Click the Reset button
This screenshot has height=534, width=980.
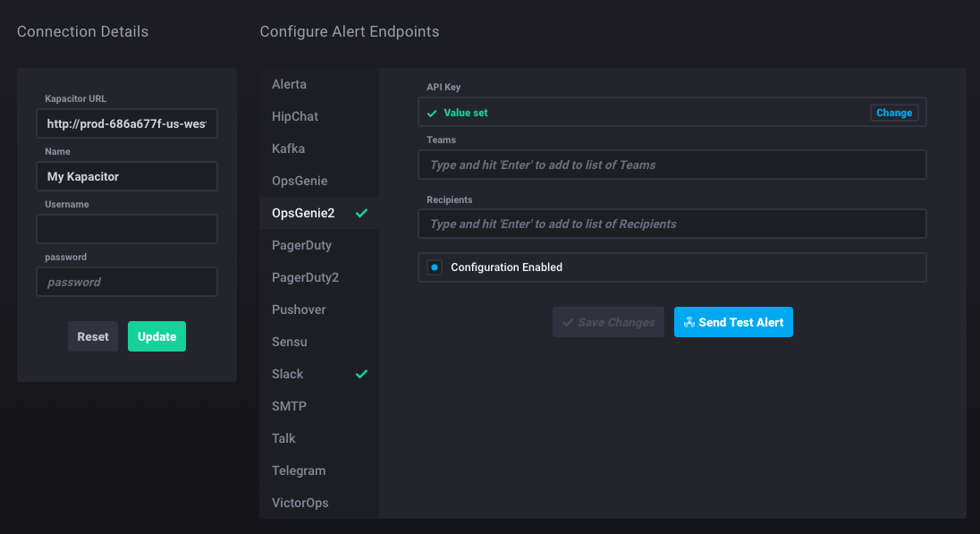93,336
